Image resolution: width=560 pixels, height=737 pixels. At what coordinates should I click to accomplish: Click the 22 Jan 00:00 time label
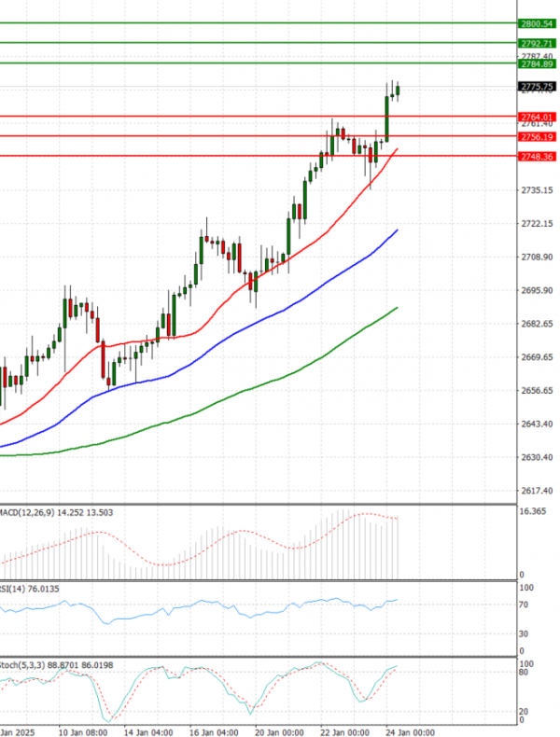tap(344, 732)
